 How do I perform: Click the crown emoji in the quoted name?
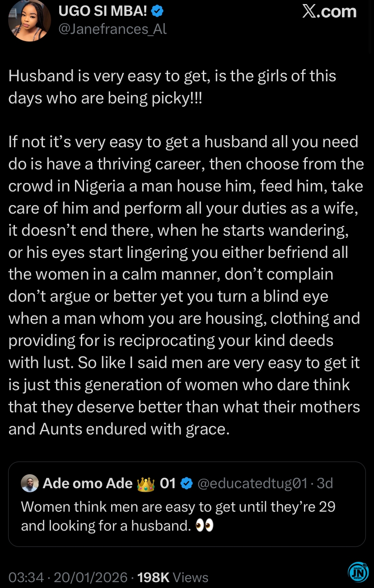145,483
